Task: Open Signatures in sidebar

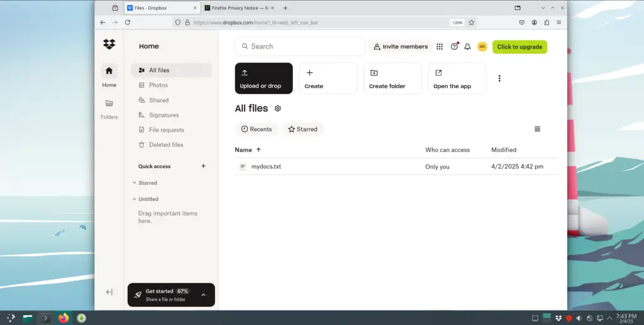Action: [171, 115]
